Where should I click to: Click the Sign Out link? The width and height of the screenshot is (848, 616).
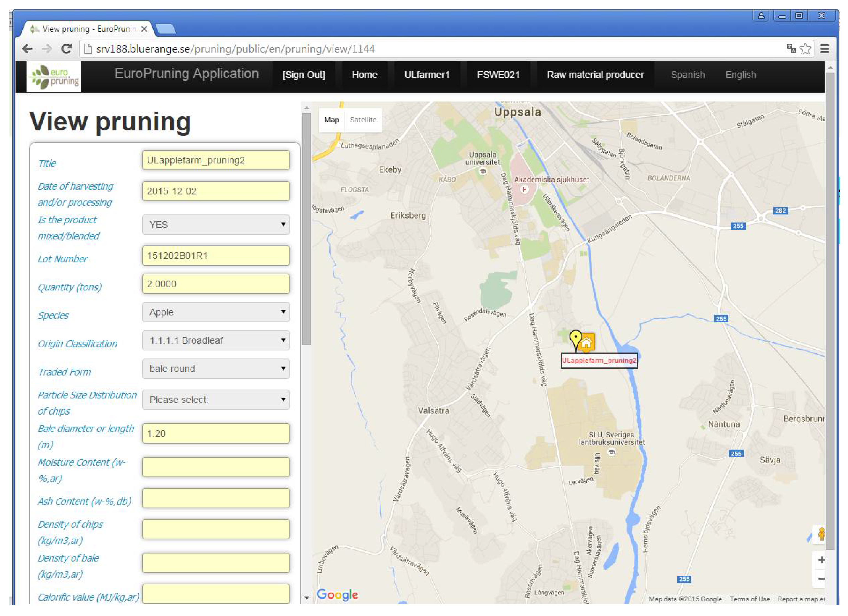(x=304, y=75)
